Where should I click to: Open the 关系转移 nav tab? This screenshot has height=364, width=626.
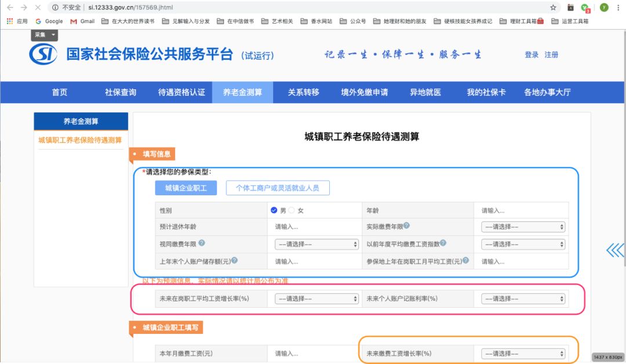pos(303,92)
